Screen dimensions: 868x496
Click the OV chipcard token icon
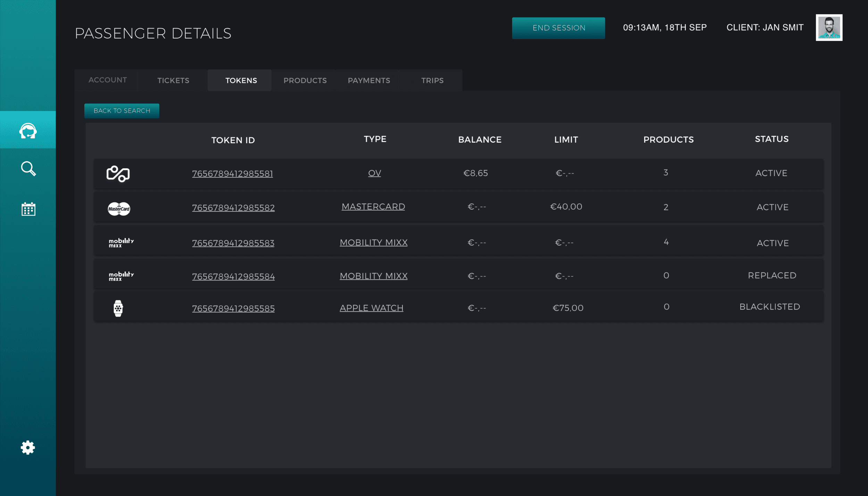pyautogui.click(x=118, y=174)
